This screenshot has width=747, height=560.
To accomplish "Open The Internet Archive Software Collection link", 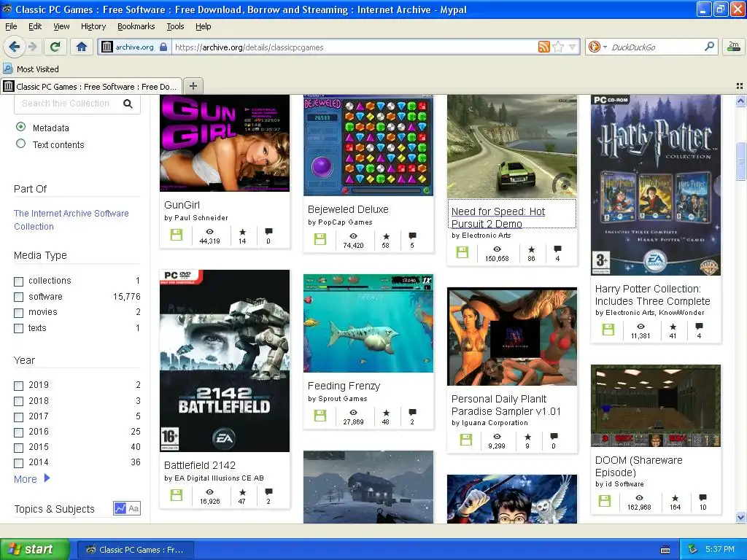I will point(71,219).
